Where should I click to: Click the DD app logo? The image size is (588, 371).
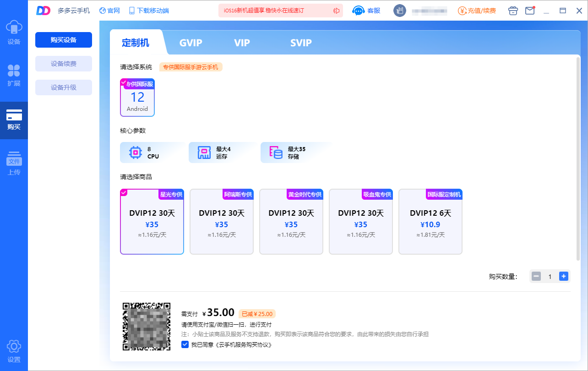(43, 11)
